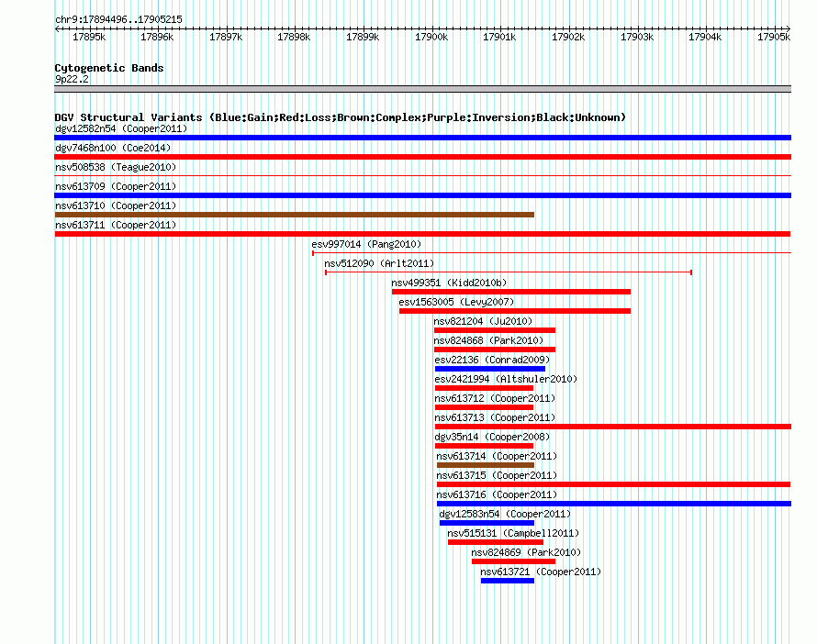Click the grey 9p22.2 cytogenetic band bar

click(x=422, y=89)
